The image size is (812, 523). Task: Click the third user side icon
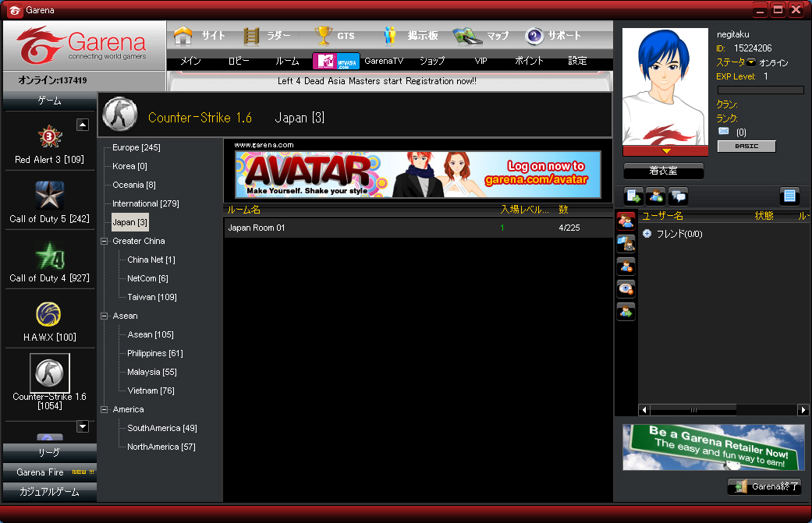tap(626, 267)
